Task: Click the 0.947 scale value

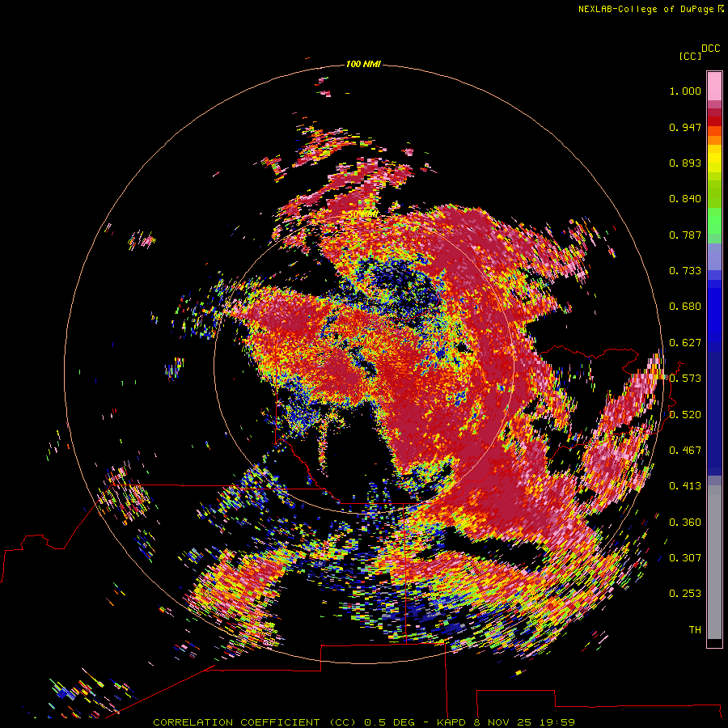Action: coord(685,127)
